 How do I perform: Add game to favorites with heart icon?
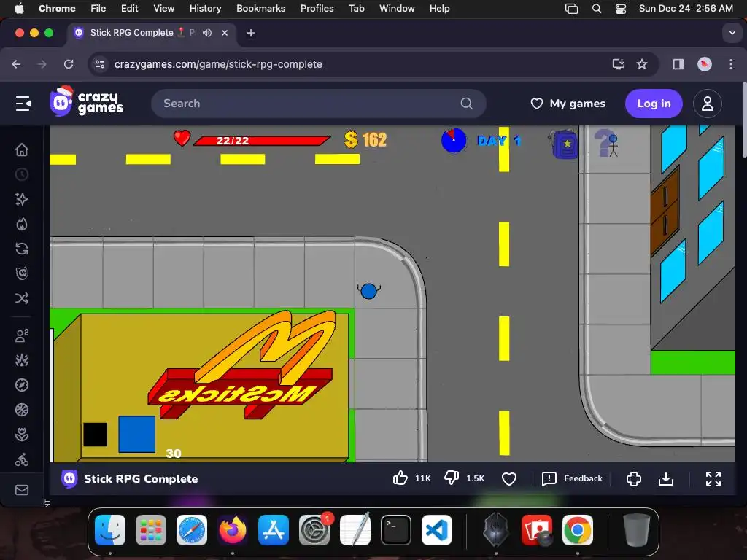pos(508,478)
